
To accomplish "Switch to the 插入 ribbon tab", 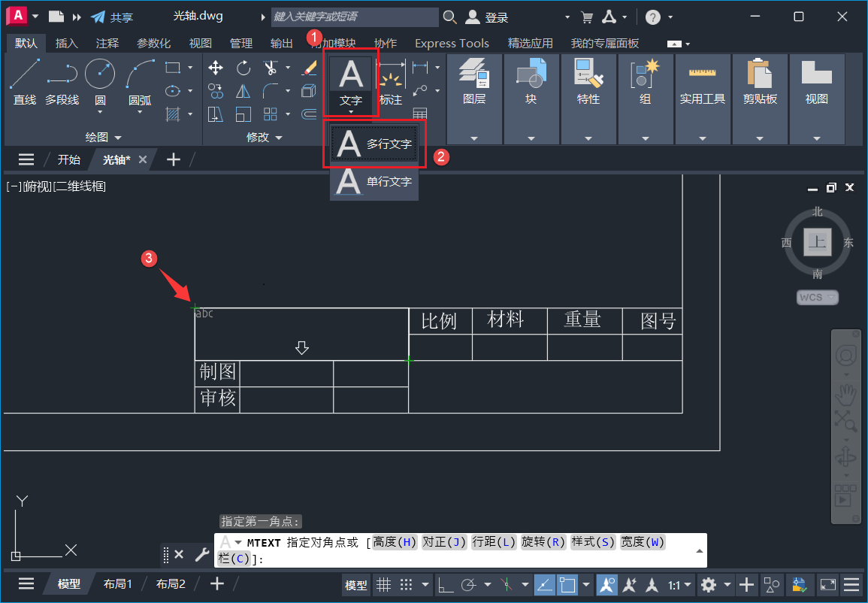I will point(66,43).
